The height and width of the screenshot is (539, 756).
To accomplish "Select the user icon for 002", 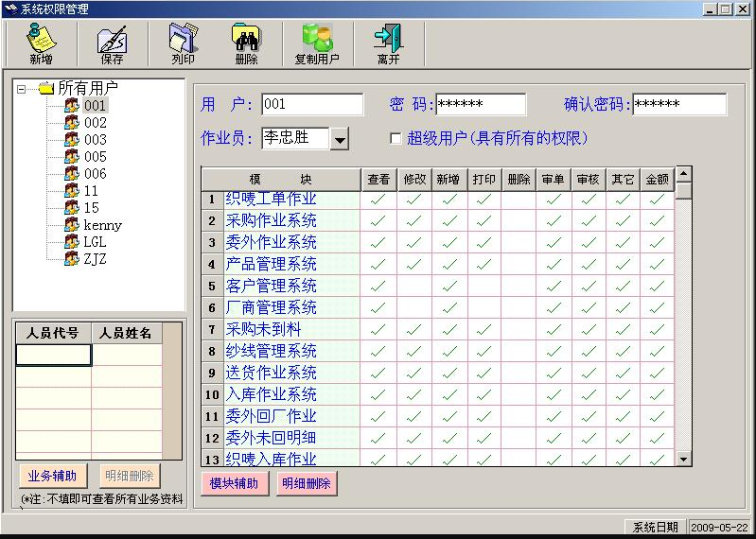I will [x=71, y=122].
